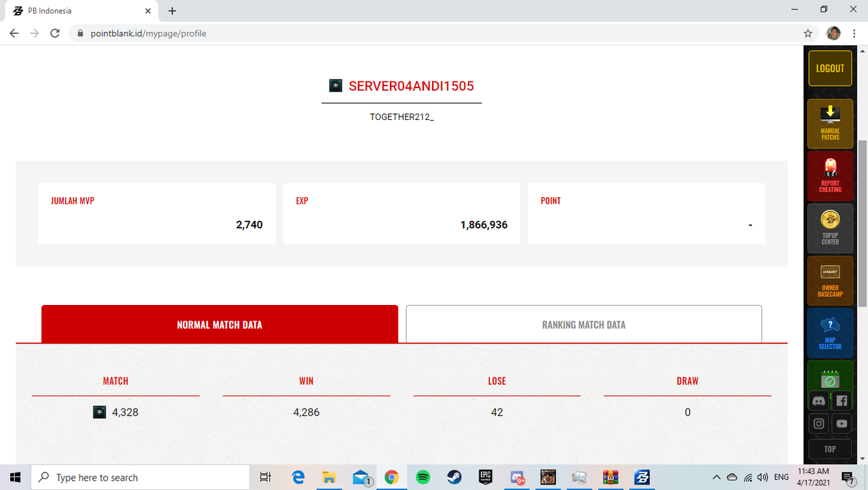Open the YouTube social link

(842, 424)
